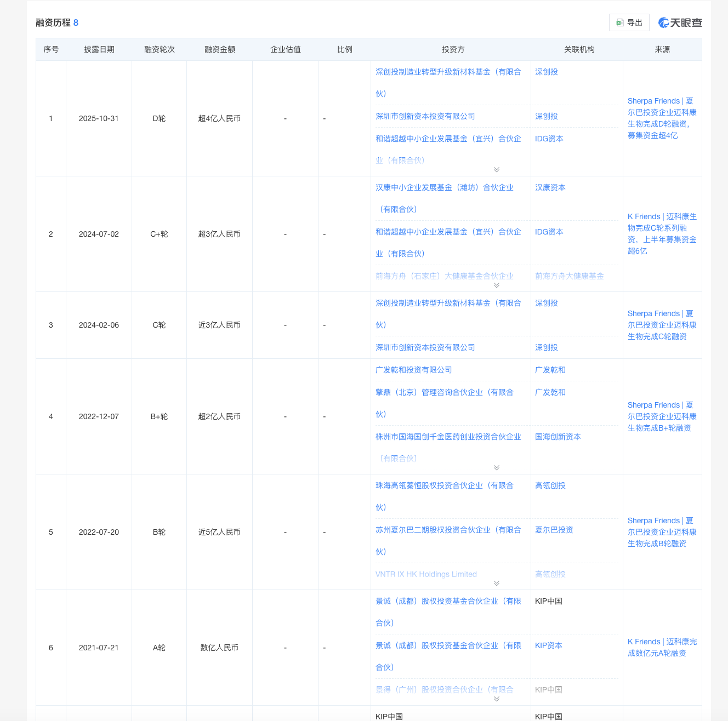This screenshot has height=721, width=728.
Task: Show more investors for the B轮 row
Action: (x=496, y=583)
